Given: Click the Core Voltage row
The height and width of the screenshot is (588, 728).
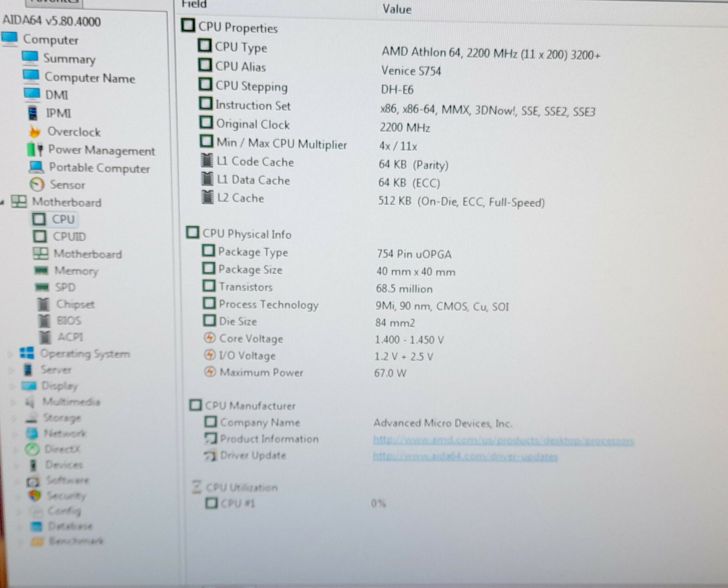Looking at the screenshot, I should point(324,339).
